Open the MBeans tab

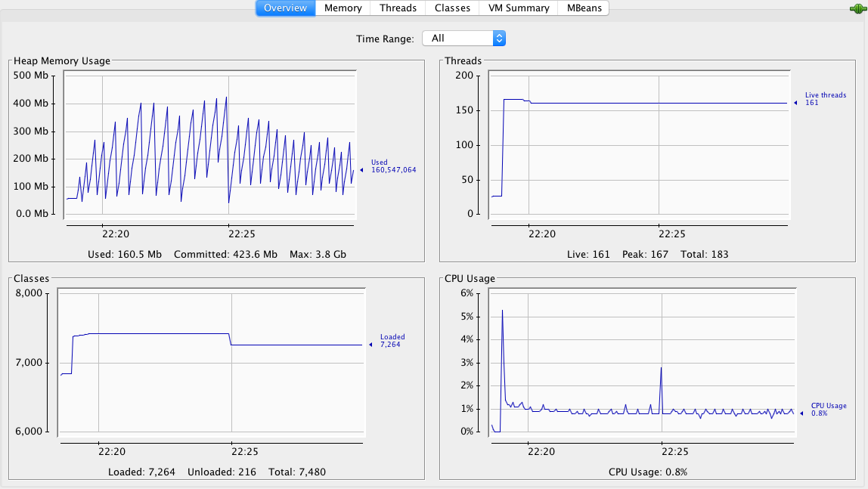583,8
